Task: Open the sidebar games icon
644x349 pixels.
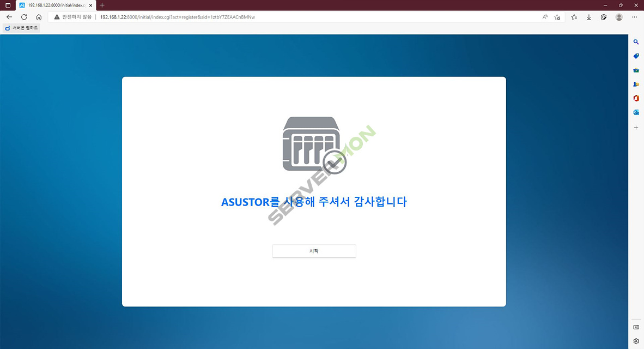Action: pos(636,84)
